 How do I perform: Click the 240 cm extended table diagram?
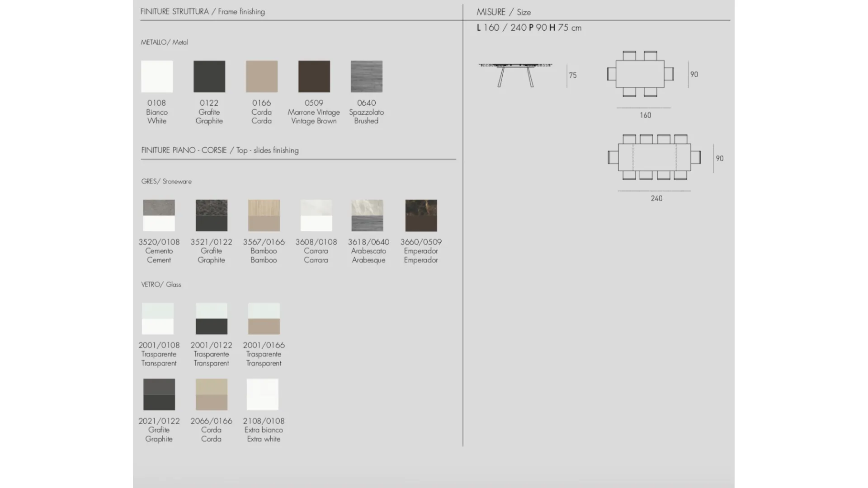pyautogui.click(x=654, y=157)
